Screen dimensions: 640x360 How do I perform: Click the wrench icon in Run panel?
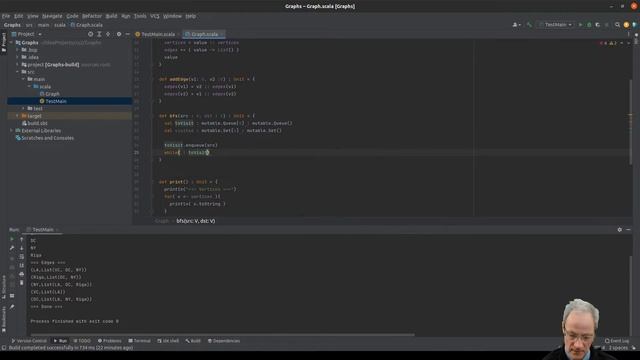click(x=12, y=248)
